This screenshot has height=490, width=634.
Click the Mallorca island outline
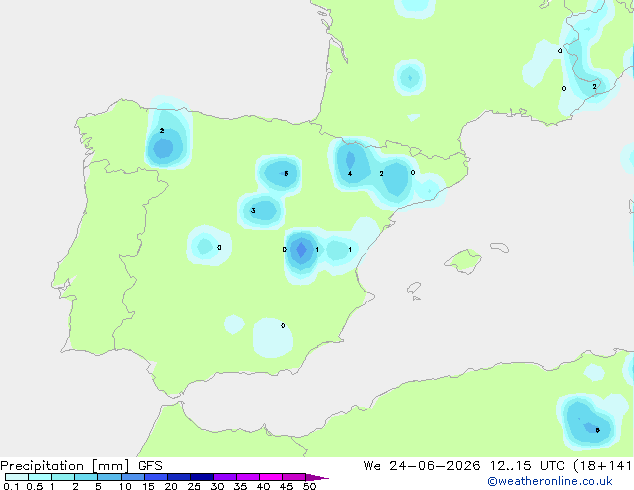pyautogui.click(x=463, y=262)
